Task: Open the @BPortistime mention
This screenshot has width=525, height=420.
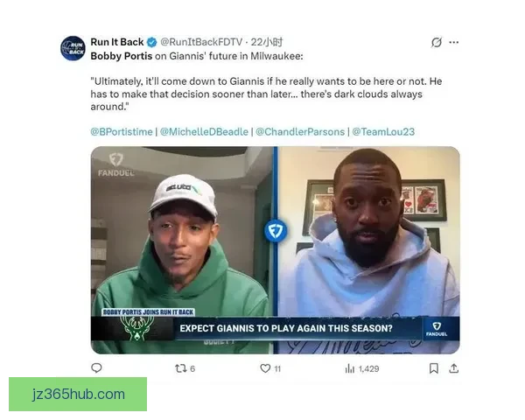Action: [122, 131]
